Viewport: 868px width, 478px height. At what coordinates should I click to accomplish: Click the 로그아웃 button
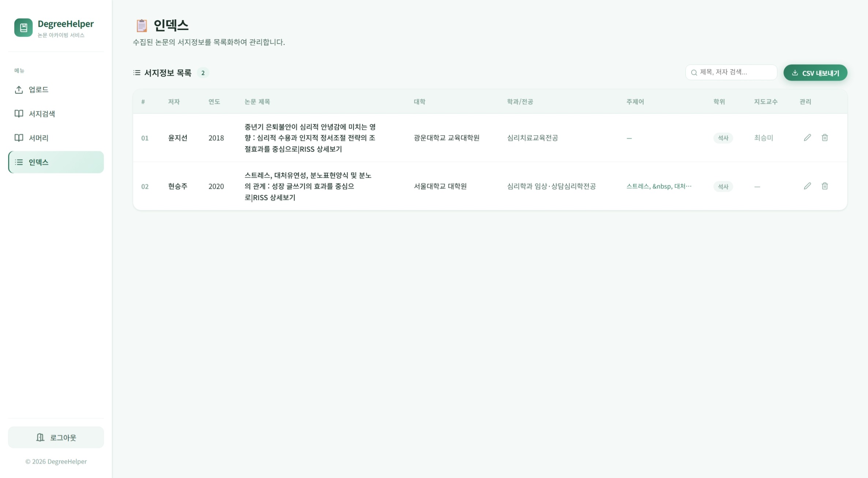(56, 437)
